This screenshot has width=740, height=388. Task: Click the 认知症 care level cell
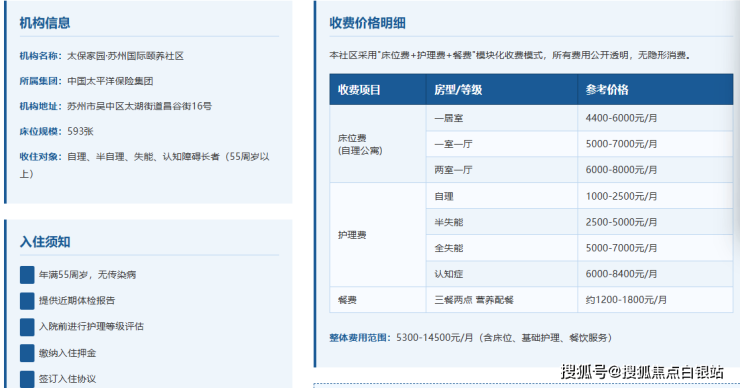tap(502, 274)
